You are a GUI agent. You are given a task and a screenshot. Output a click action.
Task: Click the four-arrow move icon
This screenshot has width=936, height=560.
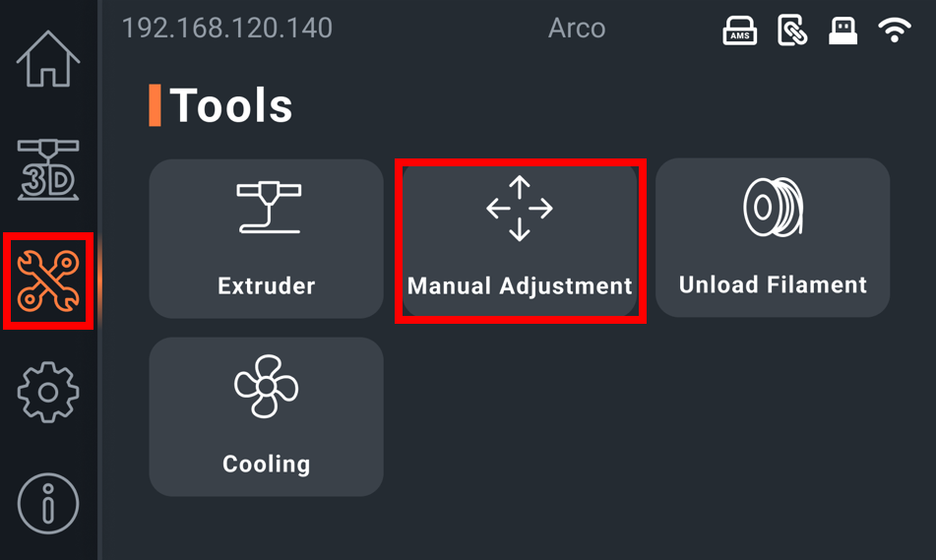click(520, 209)
